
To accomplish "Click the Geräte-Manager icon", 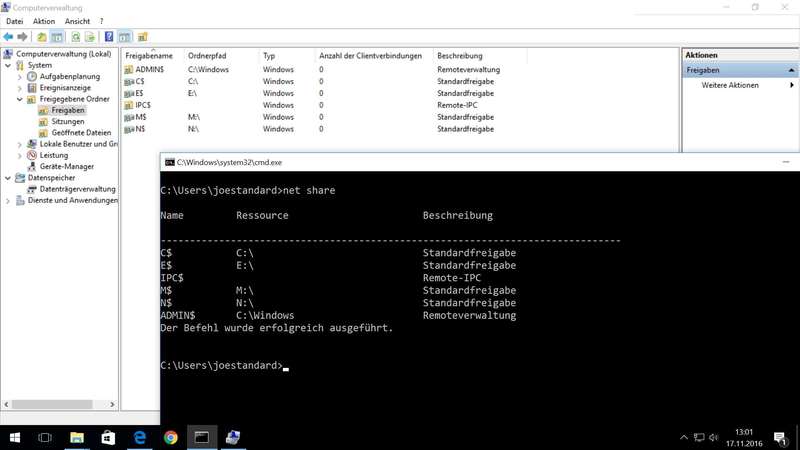I will [x=32, y=166].
